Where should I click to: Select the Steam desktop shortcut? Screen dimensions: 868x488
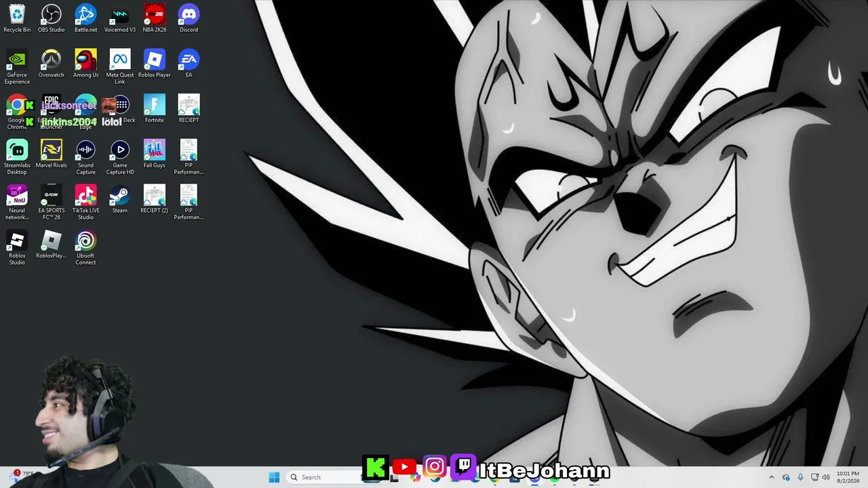[x=120, y=200]
